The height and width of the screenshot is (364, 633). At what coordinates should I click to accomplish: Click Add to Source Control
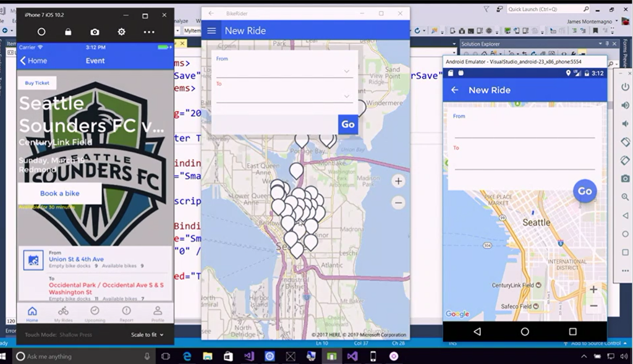[x=595, y=344]
